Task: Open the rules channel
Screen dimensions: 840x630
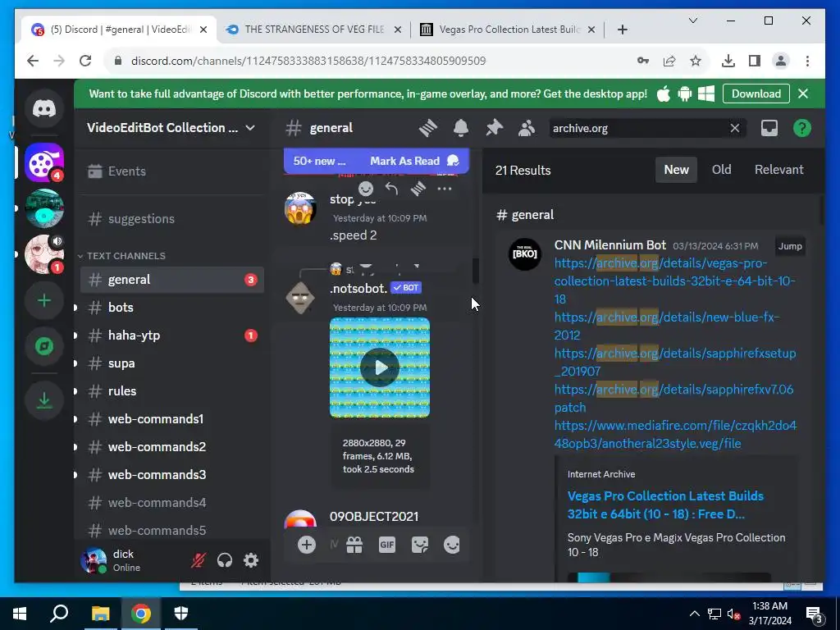Action: (171, 391)
